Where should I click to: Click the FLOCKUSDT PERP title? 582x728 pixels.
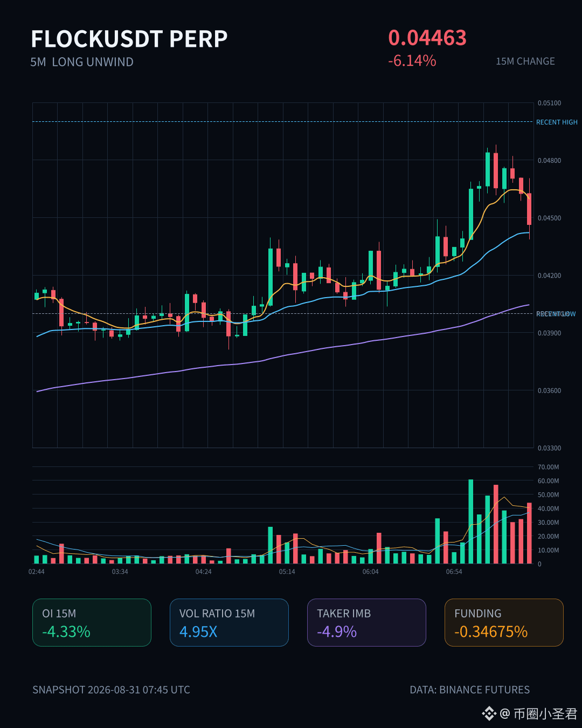[129, 39]
